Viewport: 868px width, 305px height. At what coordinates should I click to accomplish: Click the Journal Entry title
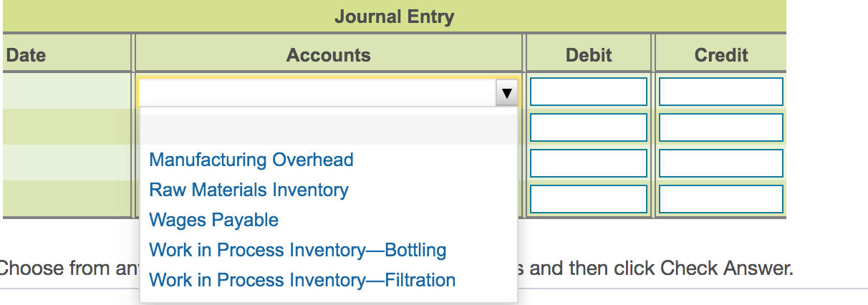click(x=394, y=16)
